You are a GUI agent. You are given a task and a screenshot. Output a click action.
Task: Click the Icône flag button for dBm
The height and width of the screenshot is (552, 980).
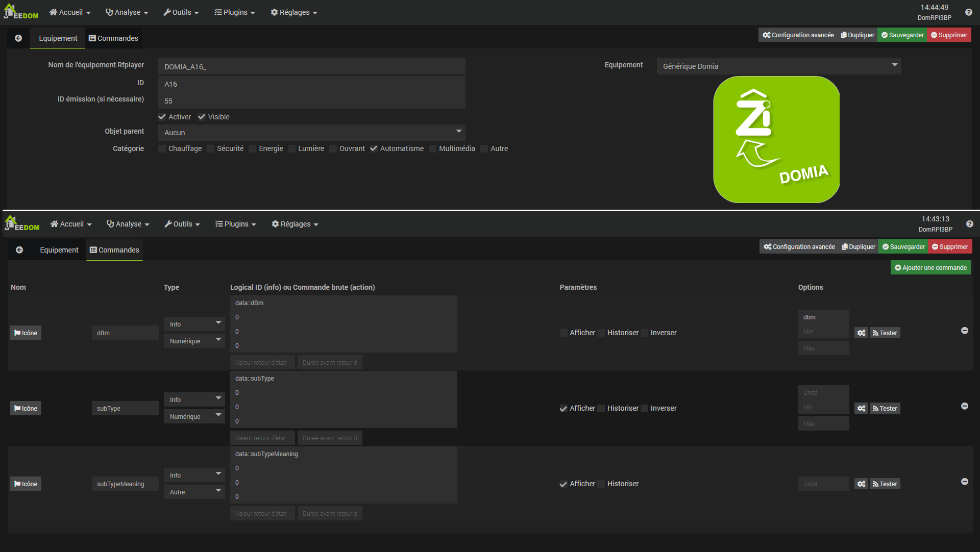tap(26, 333)
